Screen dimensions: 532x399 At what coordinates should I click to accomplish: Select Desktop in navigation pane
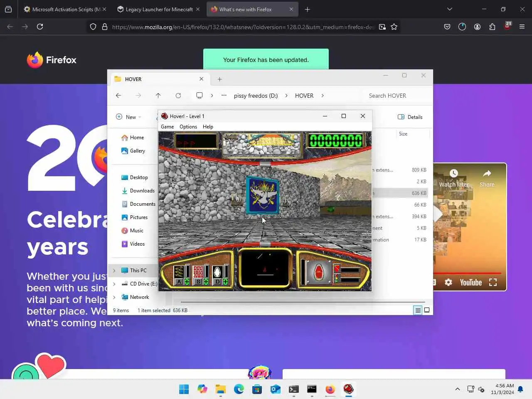[x=134, y=177]
